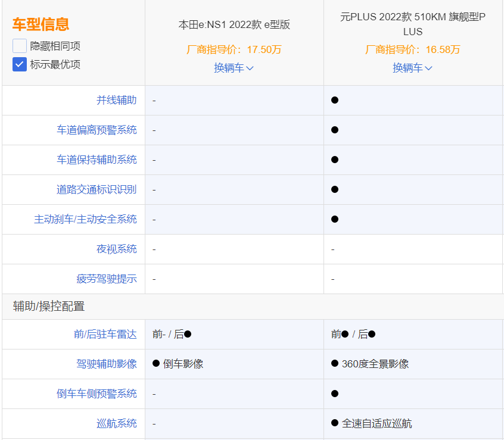The height and width of the screenshot is (440, 504).
Task: Open the 疲劳驾驶提示 link
Action: tap(107, 279)
